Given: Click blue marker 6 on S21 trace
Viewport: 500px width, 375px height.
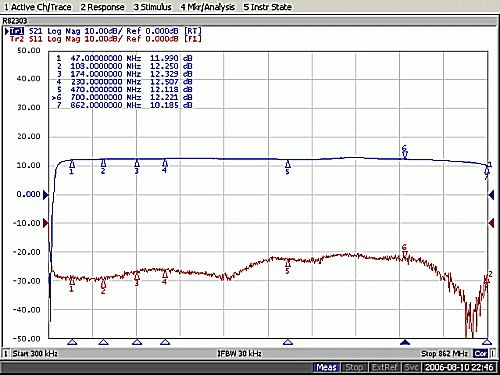Looking at the screenshot, I should pos(405,152).
